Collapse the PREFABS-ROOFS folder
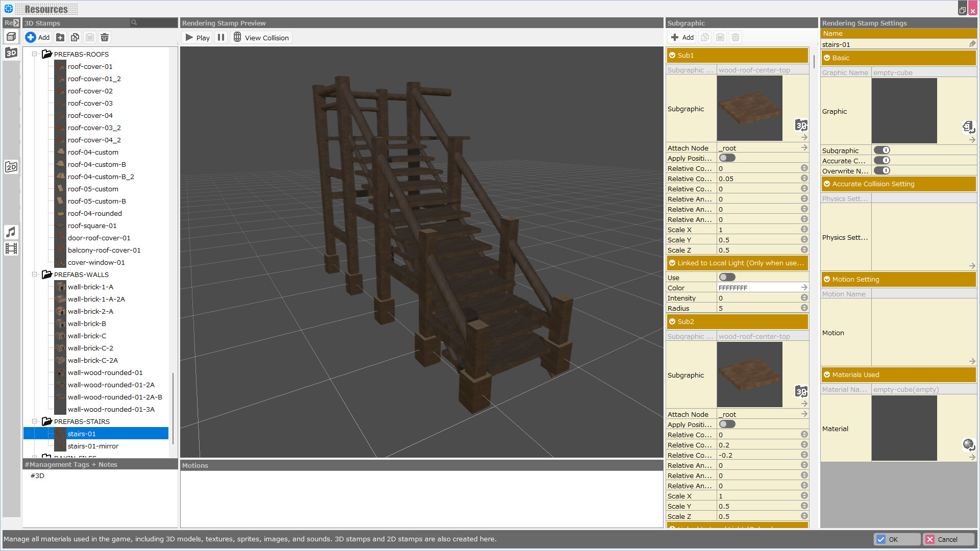This screenshot has width=980, height=551. tap(34, 54)
